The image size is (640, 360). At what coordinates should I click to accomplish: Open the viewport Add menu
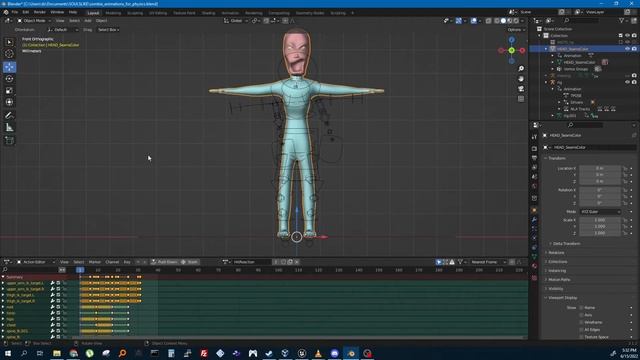click(87, 20)
